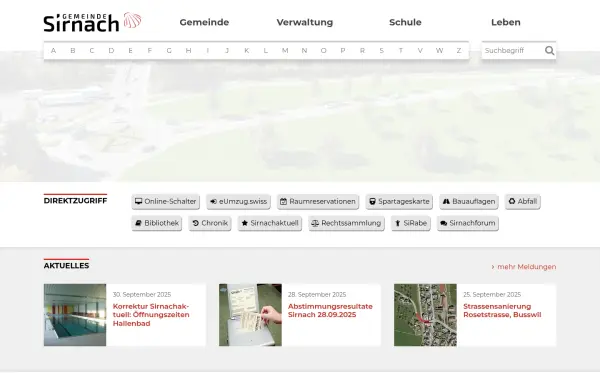Open the Spartageskarte quick link
The height and width of the screenshot is (375, 600).
(399, 202)
